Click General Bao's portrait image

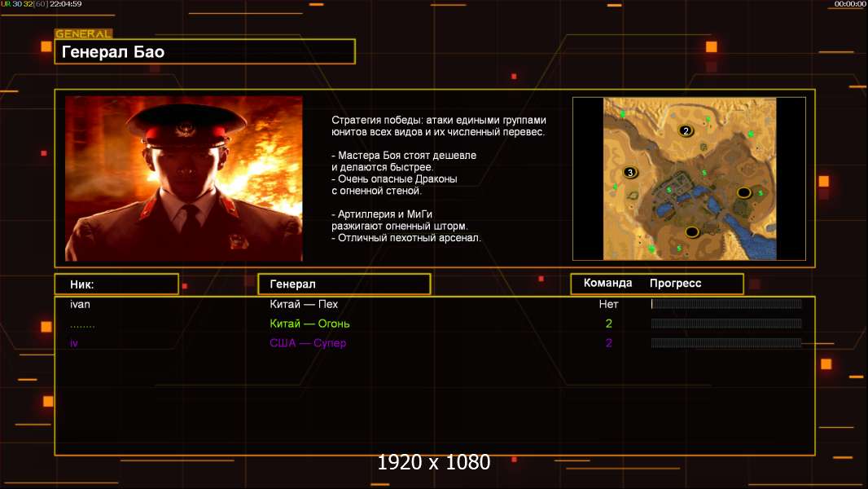pos(184,178)
